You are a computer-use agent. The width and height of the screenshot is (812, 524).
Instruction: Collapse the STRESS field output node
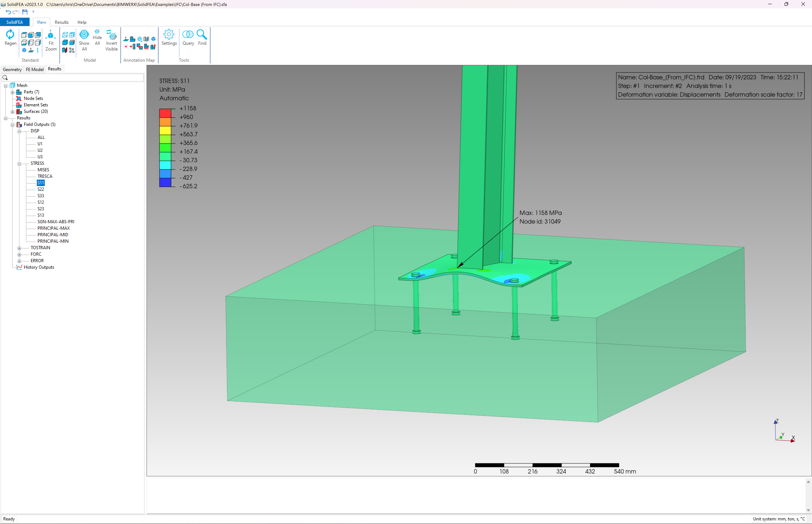[x=19, y=164]
